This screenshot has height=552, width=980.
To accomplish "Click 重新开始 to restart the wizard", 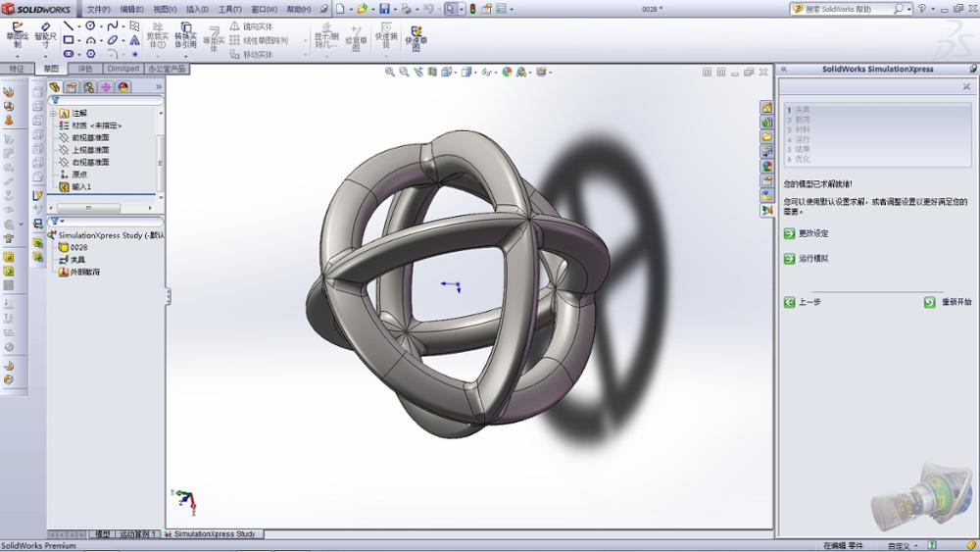I will pos(955,303).
